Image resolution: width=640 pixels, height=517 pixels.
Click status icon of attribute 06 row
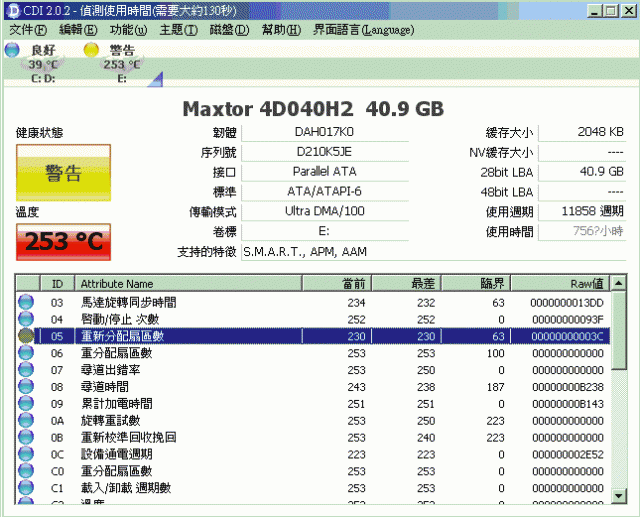[26, 353]
